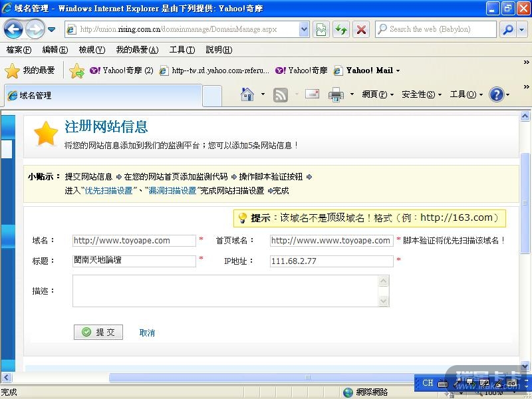Open the Yahoo!奇摩 (2) favorites link
This screenshot has height=399, width=532.
121,70
